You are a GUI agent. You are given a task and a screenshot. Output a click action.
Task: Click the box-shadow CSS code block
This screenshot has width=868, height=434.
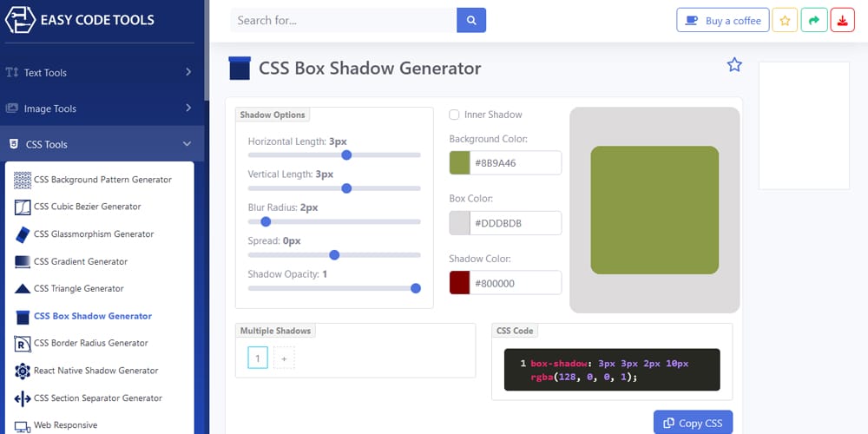tap(612, 370)
